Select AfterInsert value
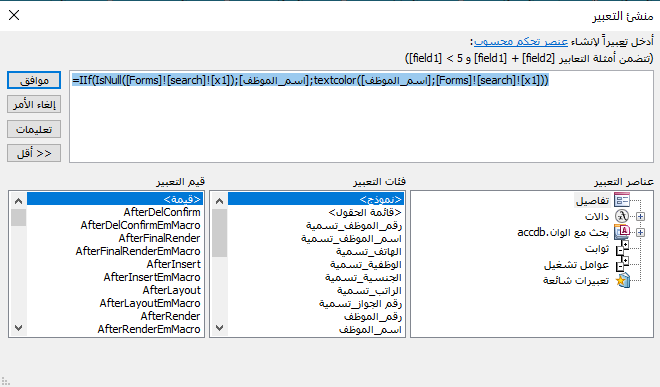 pos(115,264)
